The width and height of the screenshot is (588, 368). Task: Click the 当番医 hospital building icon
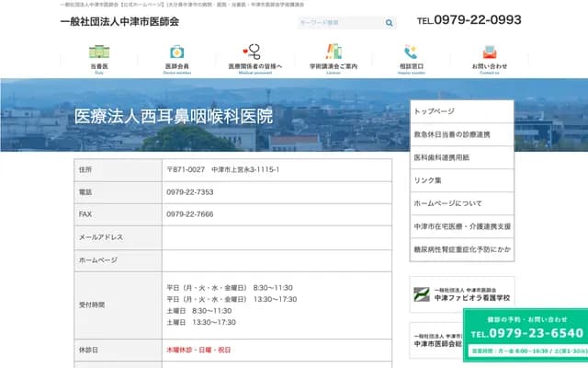point(97,53)
